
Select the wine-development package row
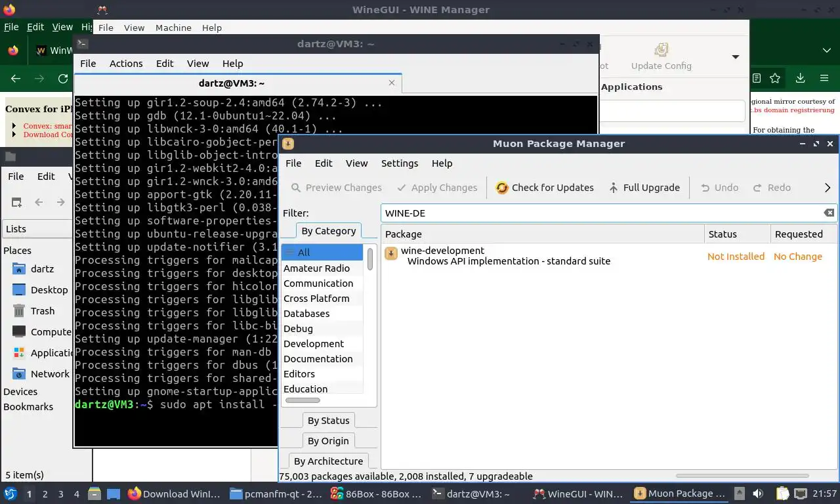point(609,256)
